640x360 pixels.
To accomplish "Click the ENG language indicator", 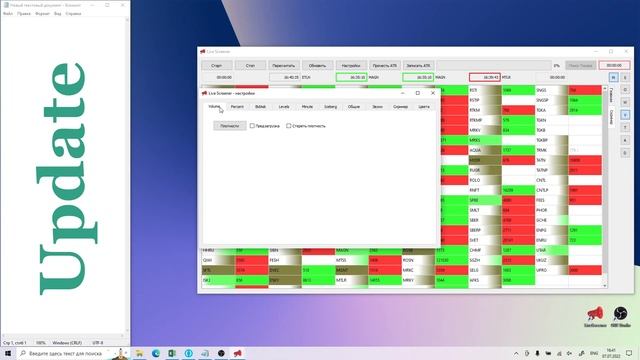I will 594,353.
